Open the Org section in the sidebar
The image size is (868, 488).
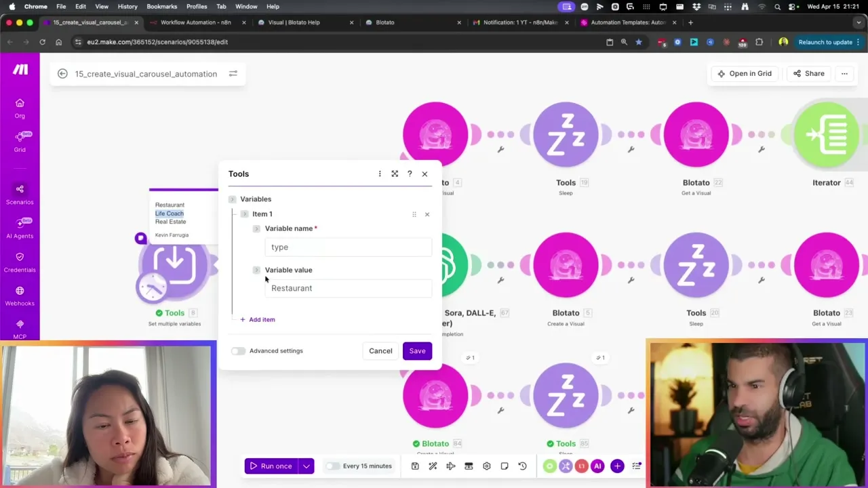20,108
